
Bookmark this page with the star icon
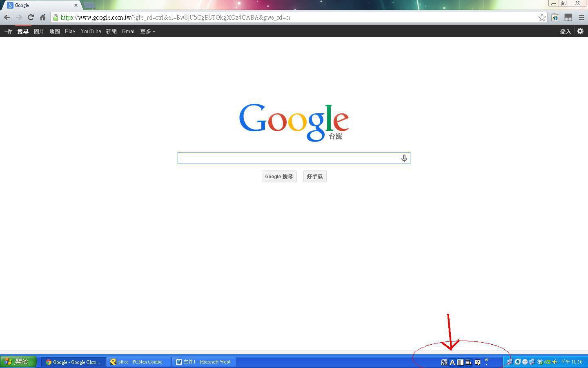pos(542,18)
